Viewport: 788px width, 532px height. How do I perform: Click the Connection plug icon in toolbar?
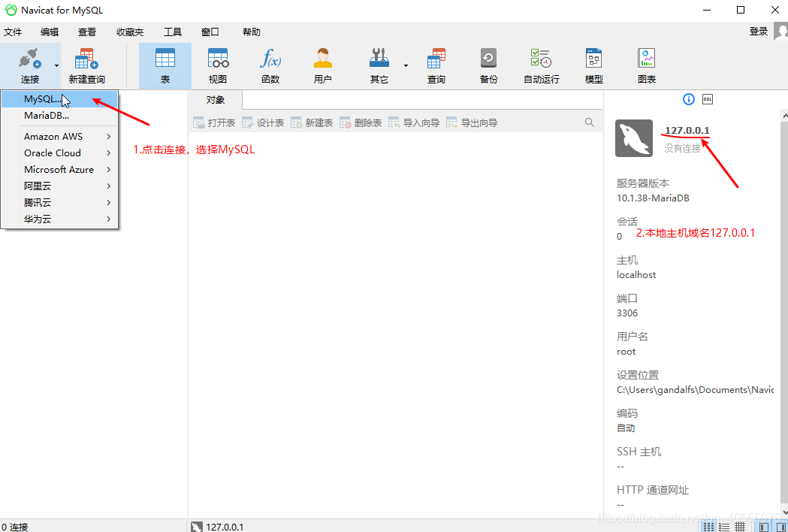(29, 59)
